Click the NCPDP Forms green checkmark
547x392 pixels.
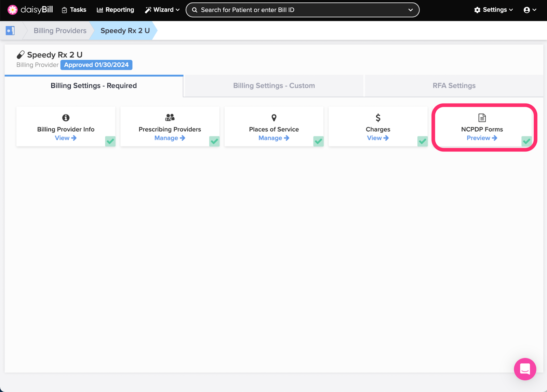[x=526, y=141]
